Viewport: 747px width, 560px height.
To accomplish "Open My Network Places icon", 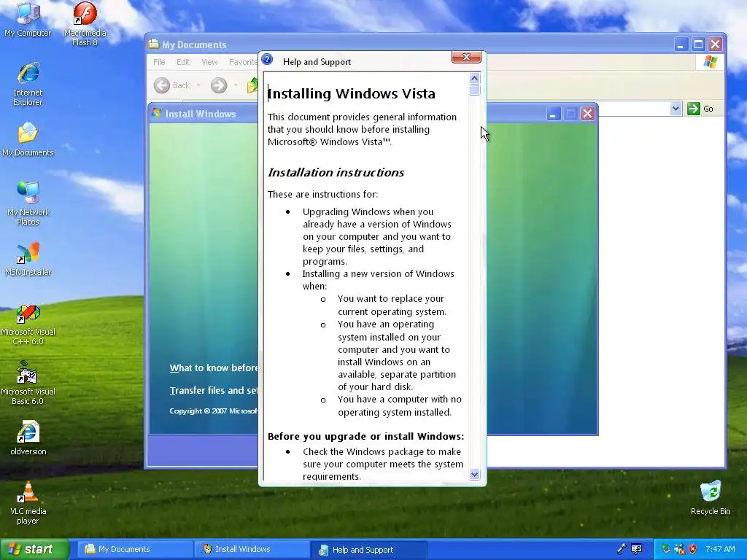I will [28, 203].
